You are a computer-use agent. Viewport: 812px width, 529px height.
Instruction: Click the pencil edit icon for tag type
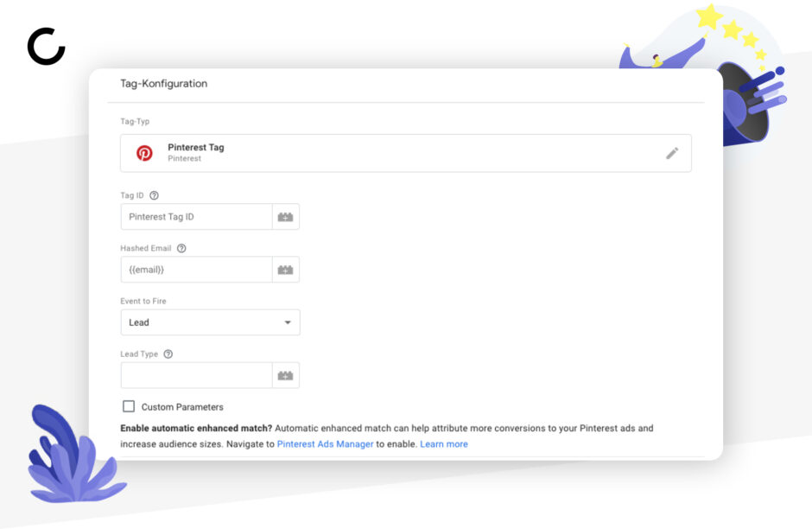(x=672, y=153)
